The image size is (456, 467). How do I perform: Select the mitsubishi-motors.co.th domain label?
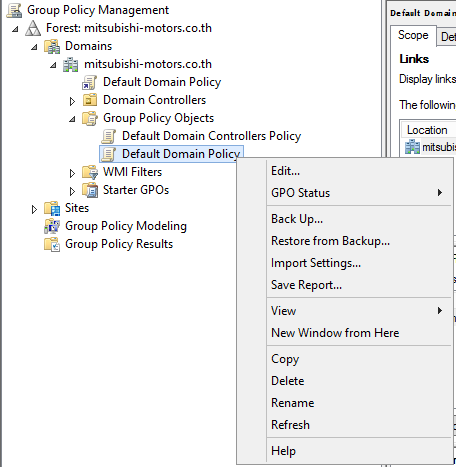[148, 64]
